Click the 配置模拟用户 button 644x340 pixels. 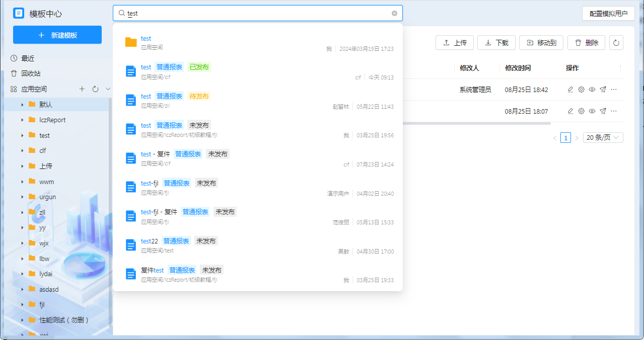click(x=608, y=14)
